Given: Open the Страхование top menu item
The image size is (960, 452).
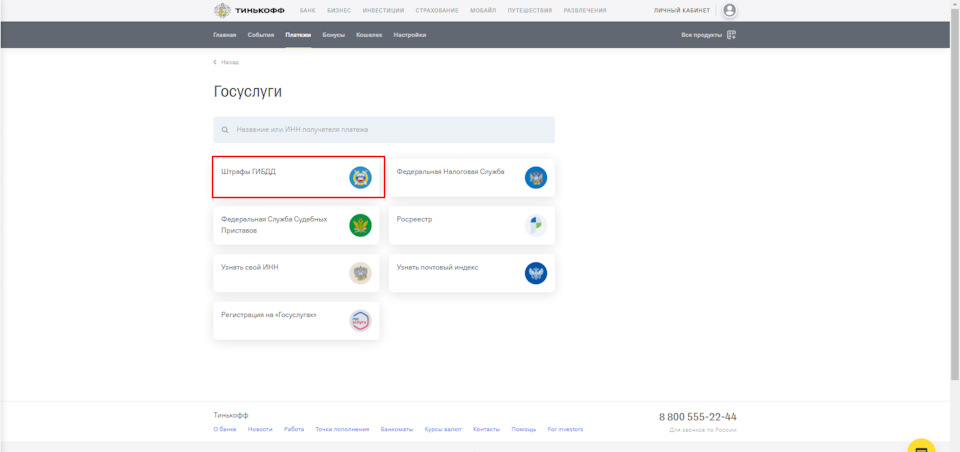Looking at the screenshot, I should coord(437,10).
